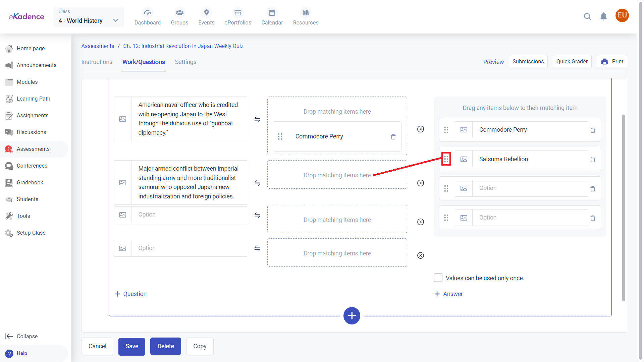Click the third answer Option input field
644x362 pixels.
pos(530,188)
